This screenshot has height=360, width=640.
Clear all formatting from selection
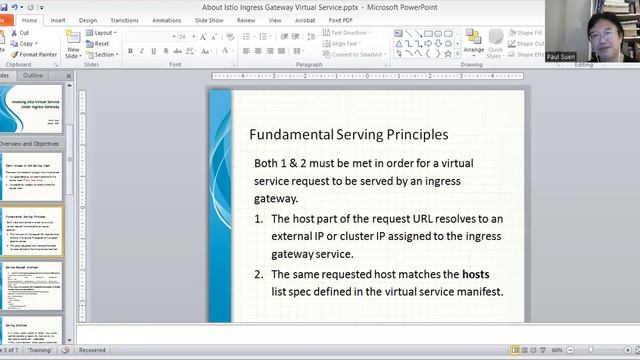[230, 37]
